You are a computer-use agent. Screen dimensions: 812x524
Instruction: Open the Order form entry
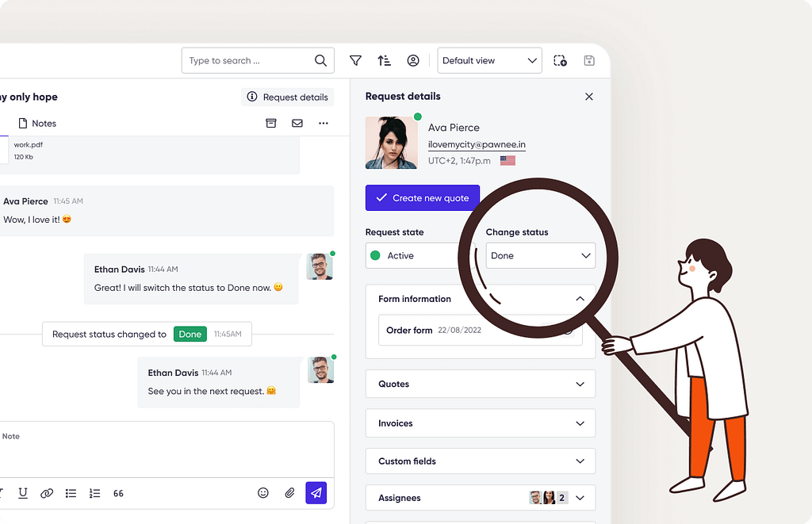click(480, 330)
